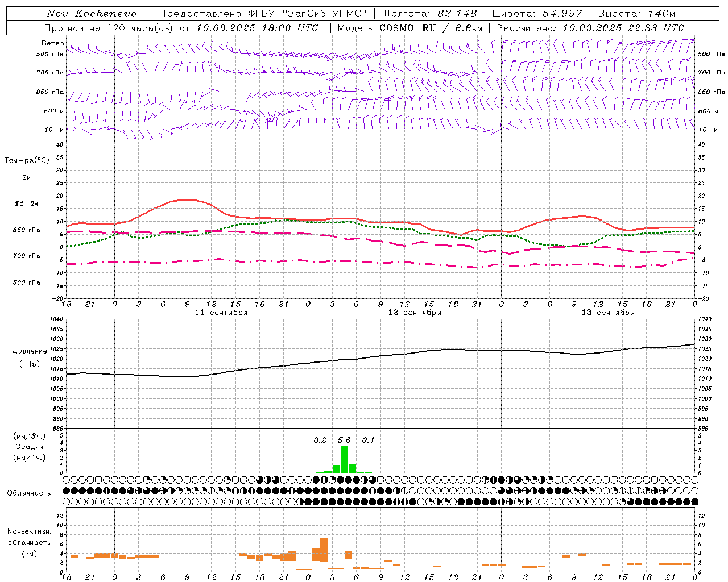Click the station title Nov_Kochenevo
The width and height of the screenshot is (728, 582).
pyautogui.click(x=92, y=14)
